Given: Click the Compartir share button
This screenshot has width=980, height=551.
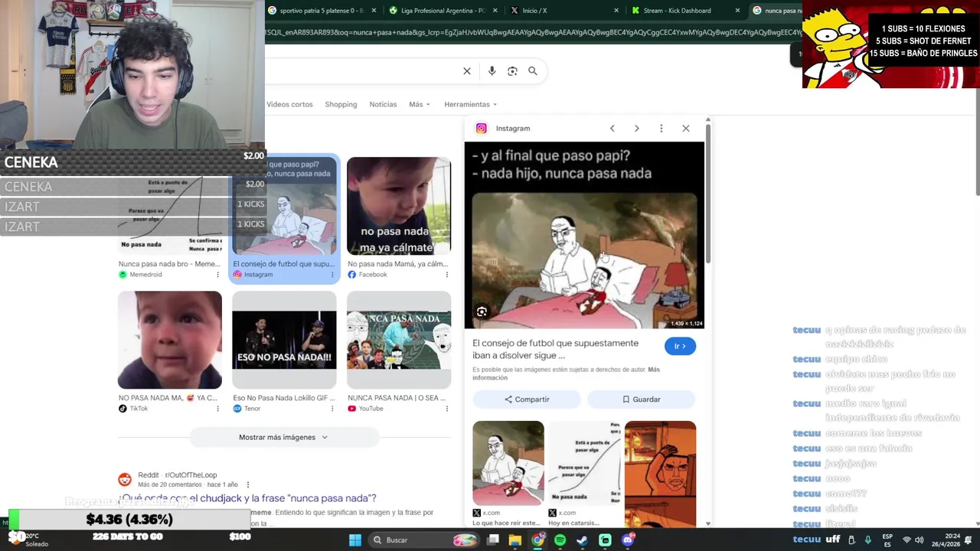Looking at the screenshot, I should (527, 399).
